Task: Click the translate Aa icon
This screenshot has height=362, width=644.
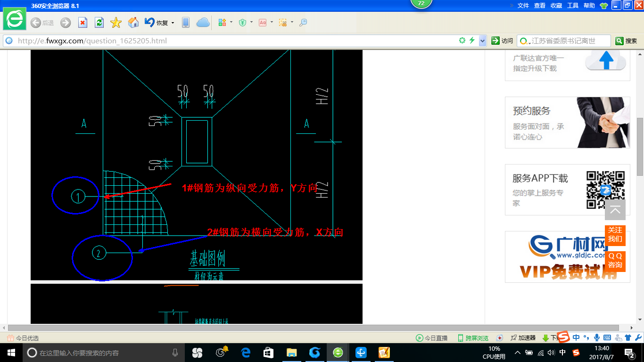Action: tap(263, 23)
